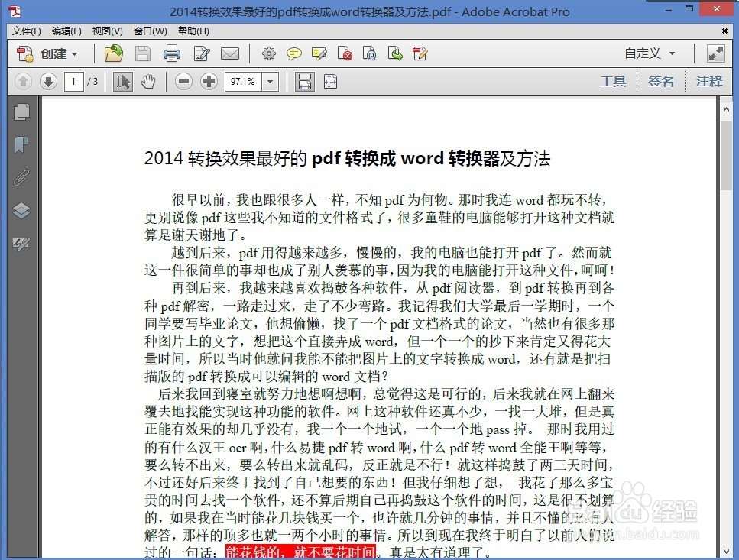Image resolution: width=739 pixels, height=560 pixels.
Task: Add a sticky note comment
Action: coord(294,53)
